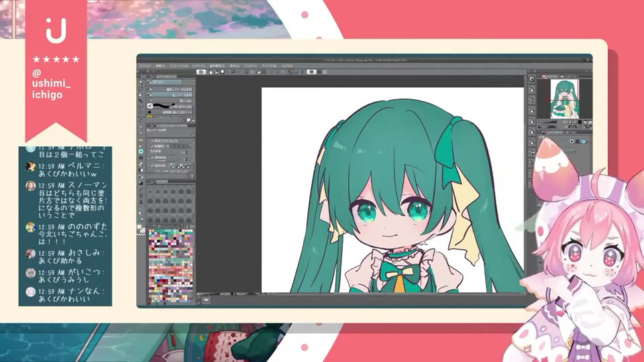Click the Navigator canvas thumbnail
The height and width of the screenshot is (362, 644).
point(565,99)
